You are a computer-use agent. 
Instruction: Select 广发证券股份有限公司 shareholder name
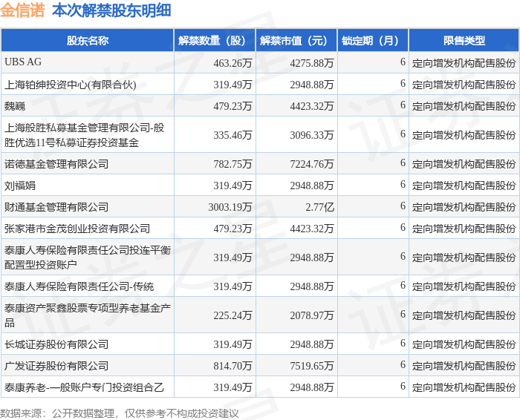click(x=56, y=366)
